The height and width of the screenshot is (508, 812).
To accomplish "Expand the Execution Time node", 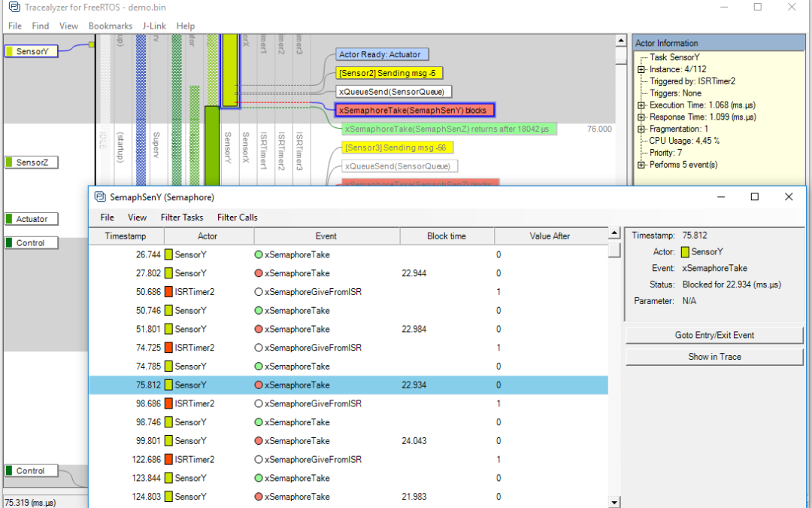I will tap(641, 105).
